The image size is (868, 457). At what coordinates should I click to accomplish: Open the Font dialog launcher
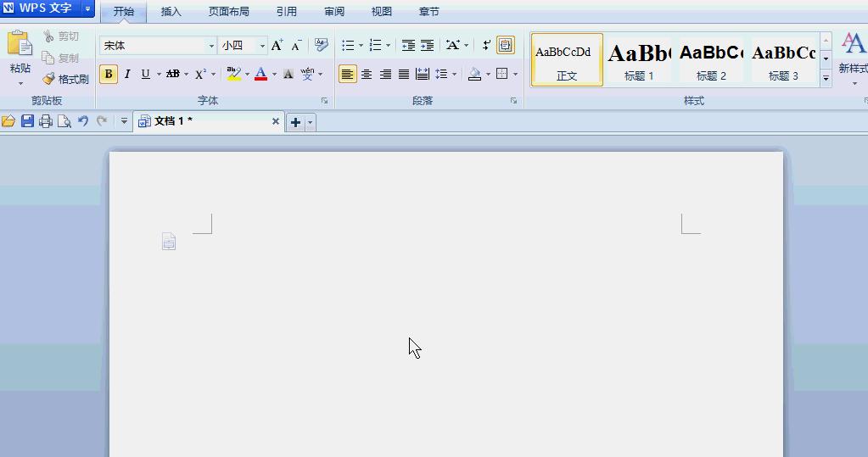tap(324, 101)
